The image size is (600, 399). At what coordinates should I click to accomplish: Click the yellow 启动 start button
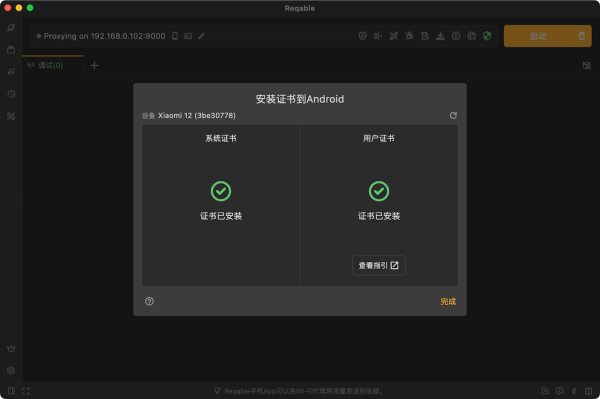click(x=538, y=36)
